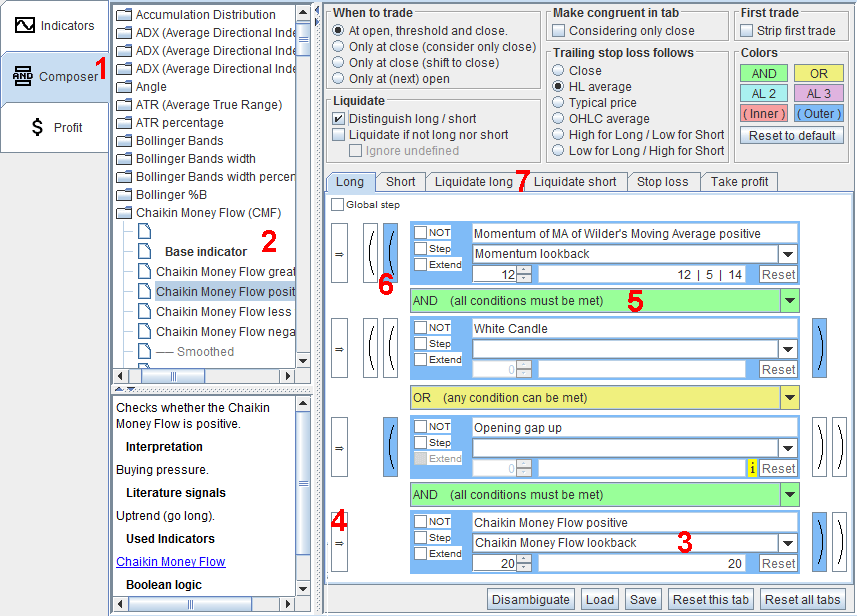Open the Profit panel

(x=54, y=127)
